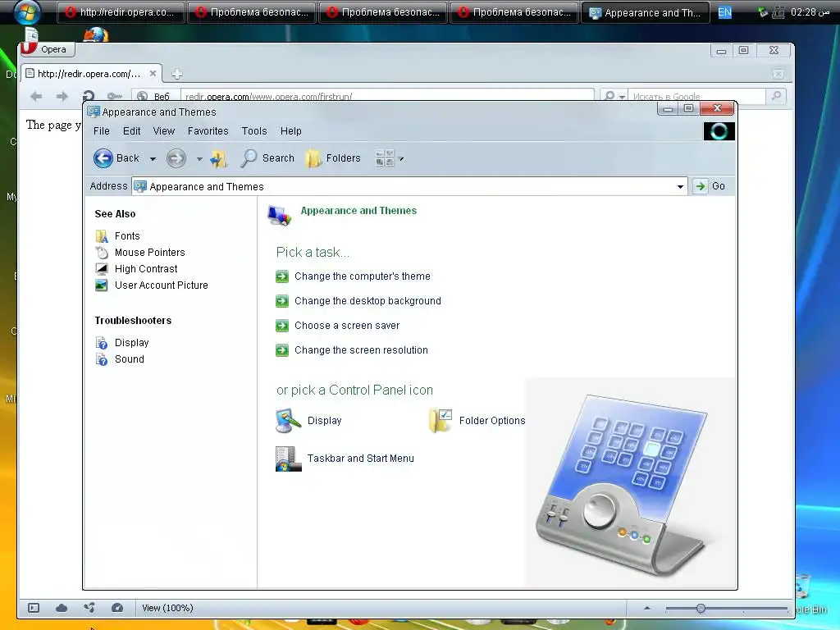The image size is (840, 630).
Task: Expand Forward button history dropdown
Action: pos(199,159)
